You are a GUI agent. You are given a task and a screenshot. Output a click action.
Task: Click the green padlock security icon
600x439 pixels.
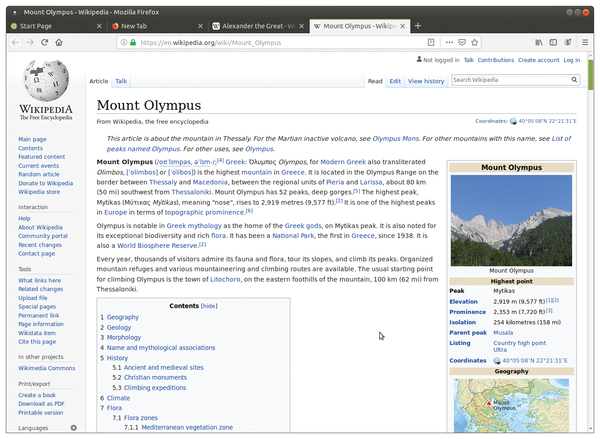click(x=133, y=42)
